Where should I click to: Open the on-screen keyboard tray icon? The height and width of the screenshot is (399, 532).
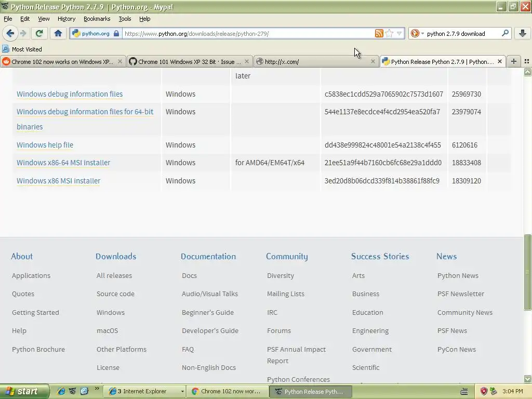pyautogui.click(x=464, y=392)
